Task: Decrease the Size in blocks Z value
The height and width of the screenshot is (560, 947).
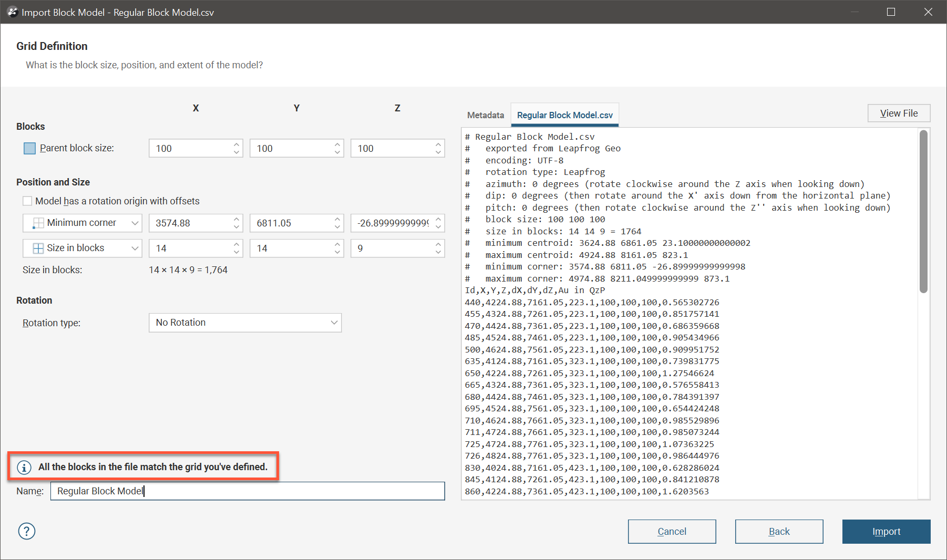Action: pos(438,252)
